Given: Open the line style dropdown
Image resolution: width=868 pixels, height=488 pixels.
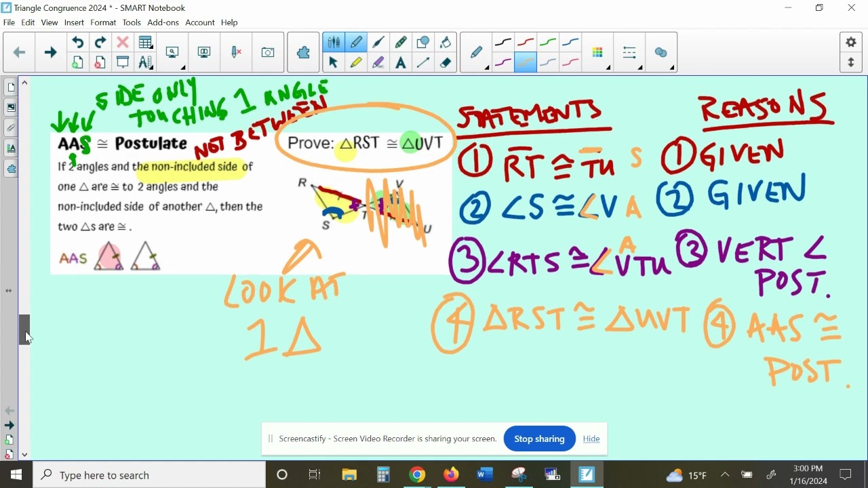Looking at the screenshot, I should pos(630,52).
